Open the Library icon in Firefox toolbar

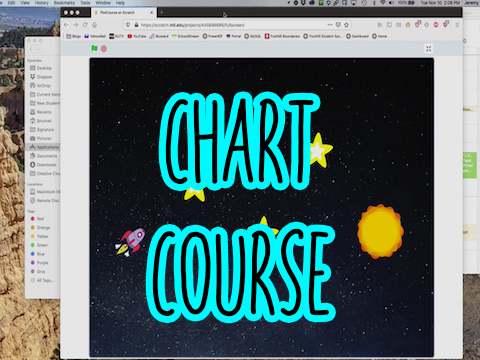coord(380,25)
